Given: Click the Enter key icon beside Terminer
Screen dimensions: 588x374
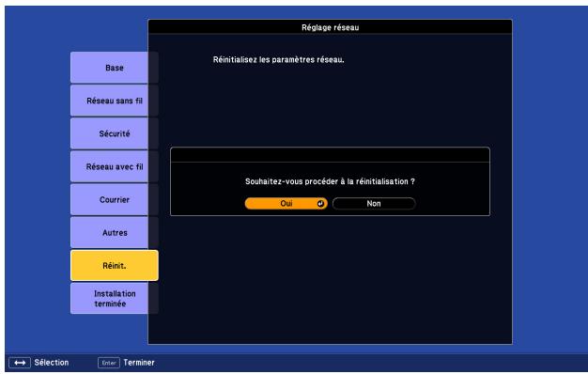Looking at the screenshot, I should (x=109, y=363).
